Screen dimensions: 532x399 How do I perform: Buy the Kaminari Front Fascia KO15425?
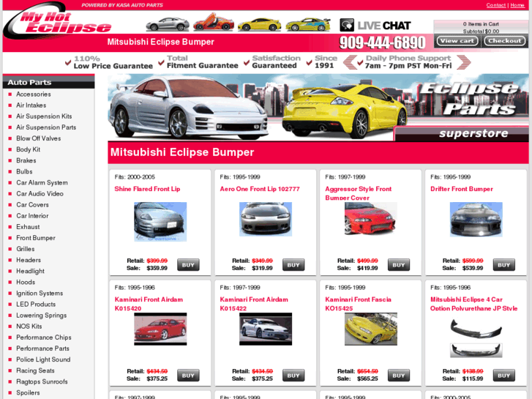[x=399, y=376]
